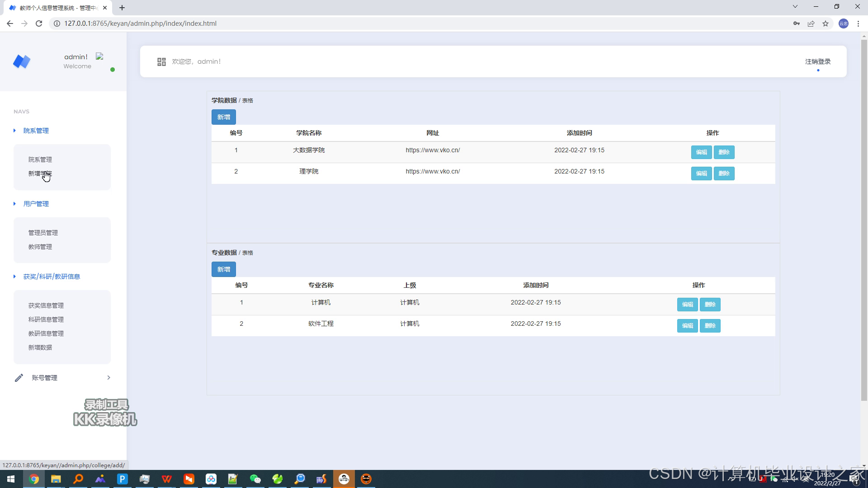This screenshot has height=488, width=868.
Task: Open the orange magnifier search app in taskbar
Action: coord(78,479)
